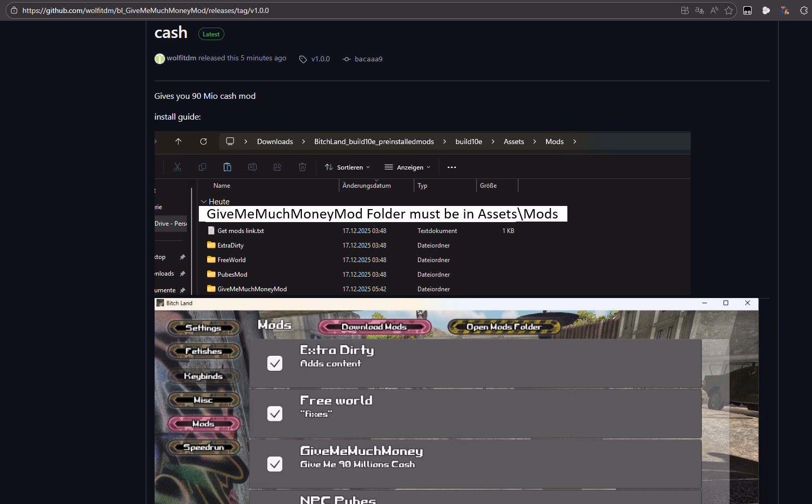Click the Copy icon in Explorer toolbar
This screenshot has width=812, height=504.
point(202,167)
